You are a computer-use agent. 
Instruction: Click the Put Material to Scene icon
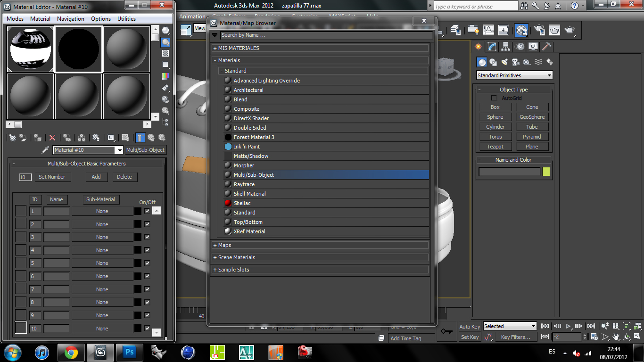(24, 138)
